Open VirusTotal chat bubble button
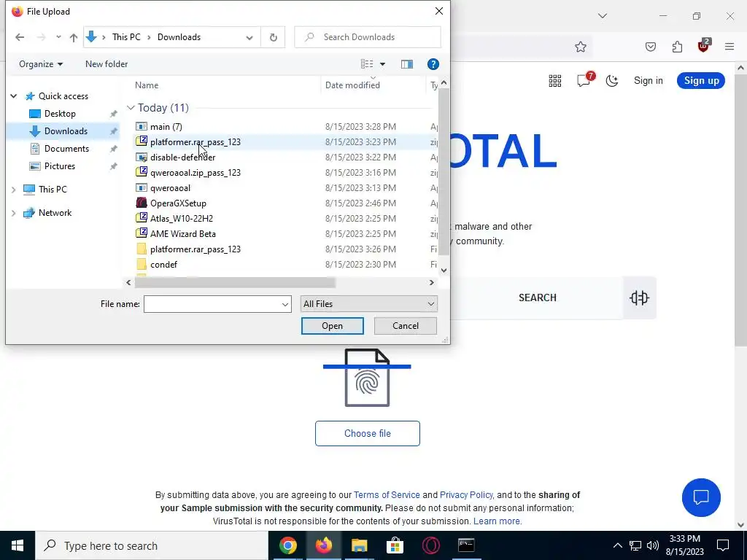747x560 pixels. click(701, 497)
